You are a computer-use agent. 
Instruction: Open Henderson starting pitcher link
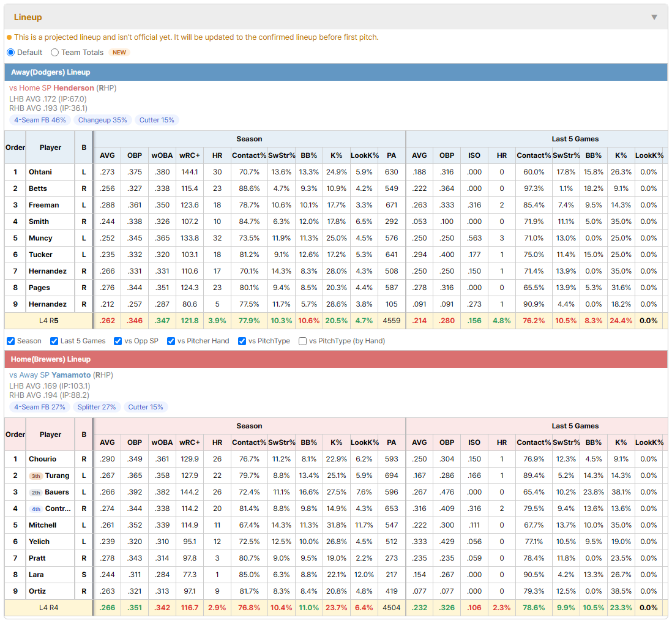pos(73,88)
